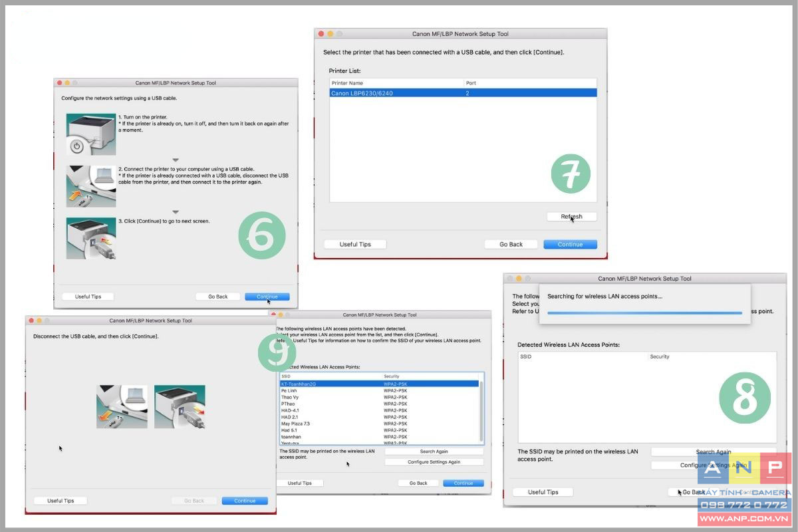Select the HAD 2.1 access point
Viewport: 798px width, 532px height.
(379, 417)
